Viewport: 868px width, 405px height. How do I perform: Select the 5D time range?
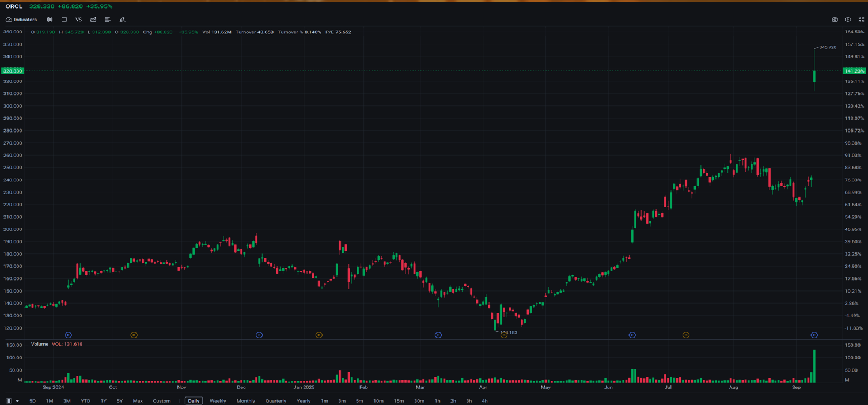point(32,401)
